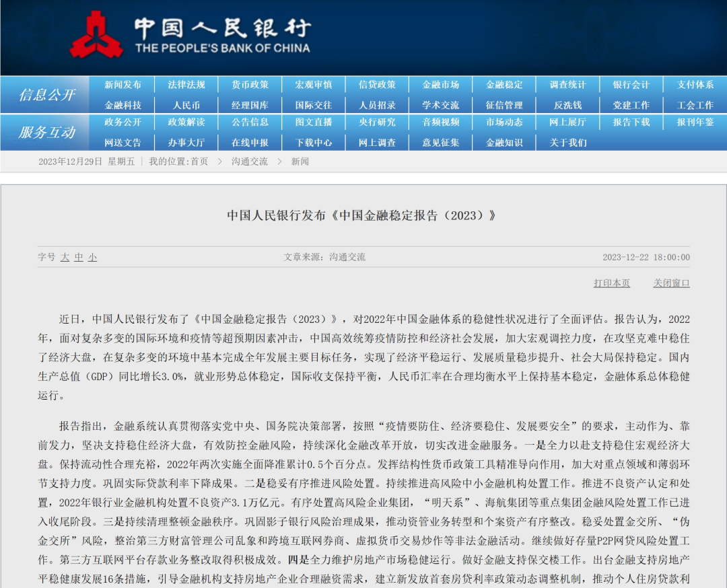
Task: Select 经理国库 in the navigation
Action: pos(250,105)
